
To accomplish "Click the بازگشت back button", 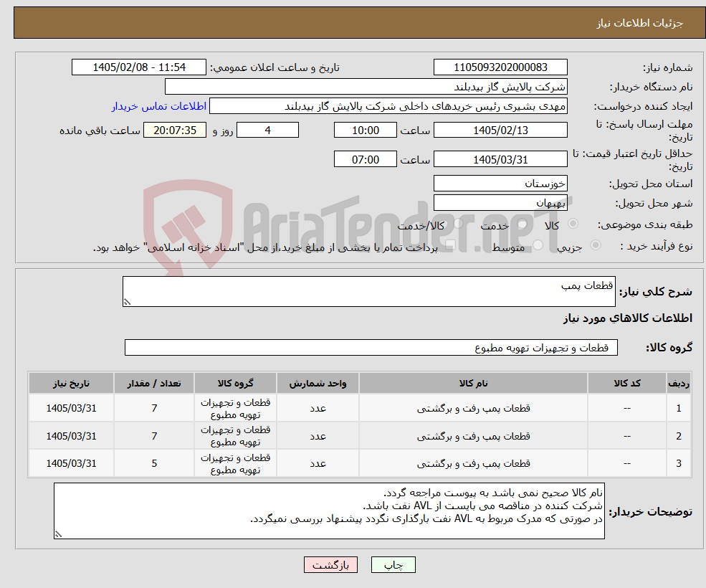I will [x=330, y=564].
